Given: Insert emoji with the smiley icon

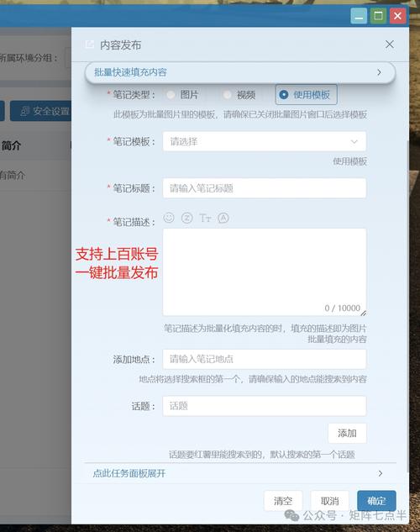Looking at the screenshot, I should [169, 218].
